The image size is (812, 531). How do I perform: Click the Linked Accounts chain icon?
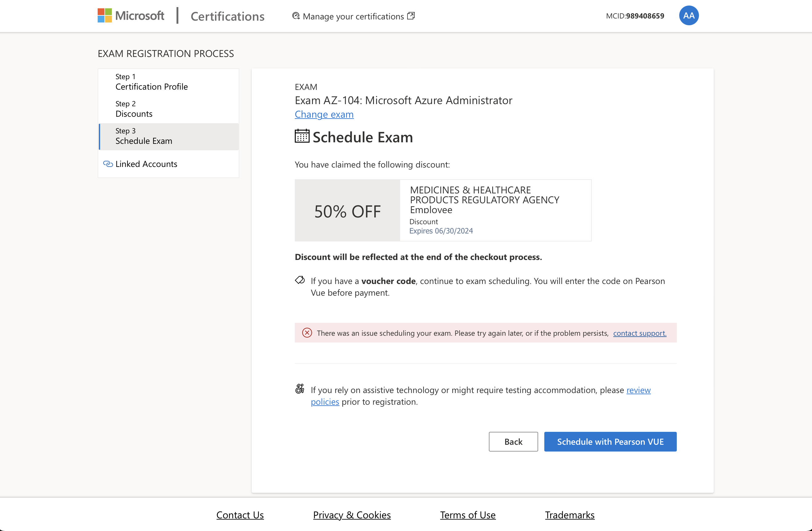click(x=108, y=164)
